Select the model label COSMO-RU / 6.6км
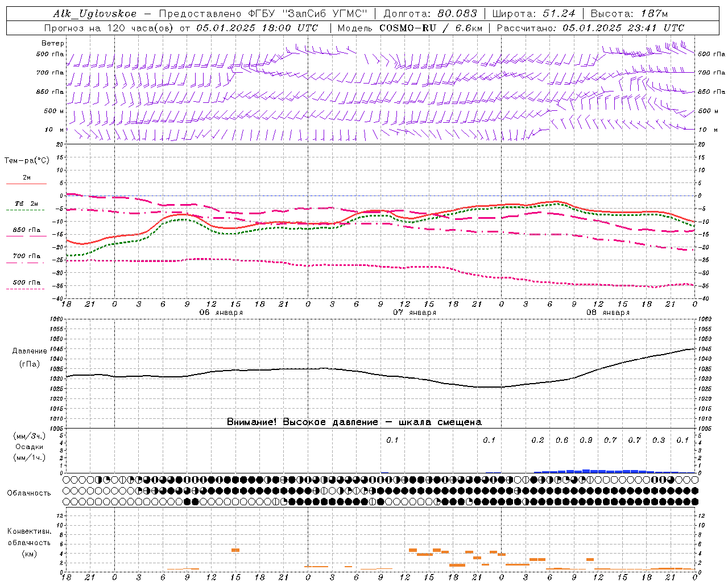 coord(431,28)
